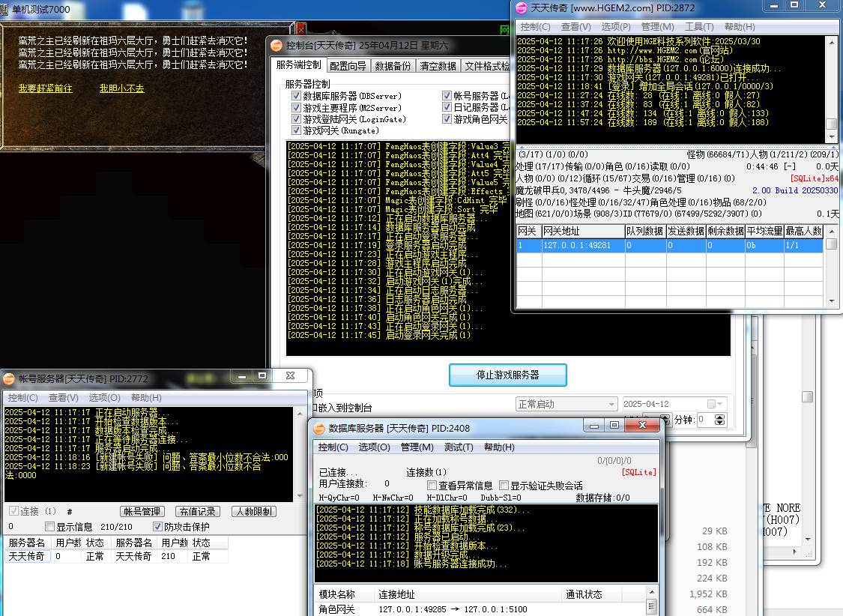Screen dimensions: 843x616
Task: Click the 天天传奇 log scrollbar thumb
Action: click(831, 124)
